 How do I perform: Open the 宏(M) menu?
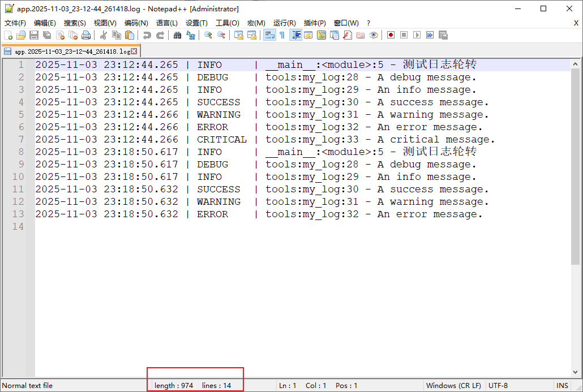[x=256, y=23]
